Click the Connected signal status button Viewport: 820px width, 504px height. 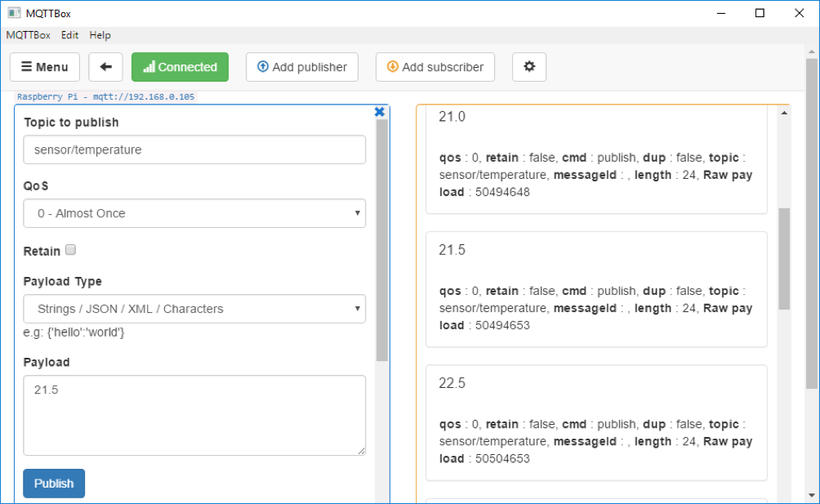tap(180, 67)
